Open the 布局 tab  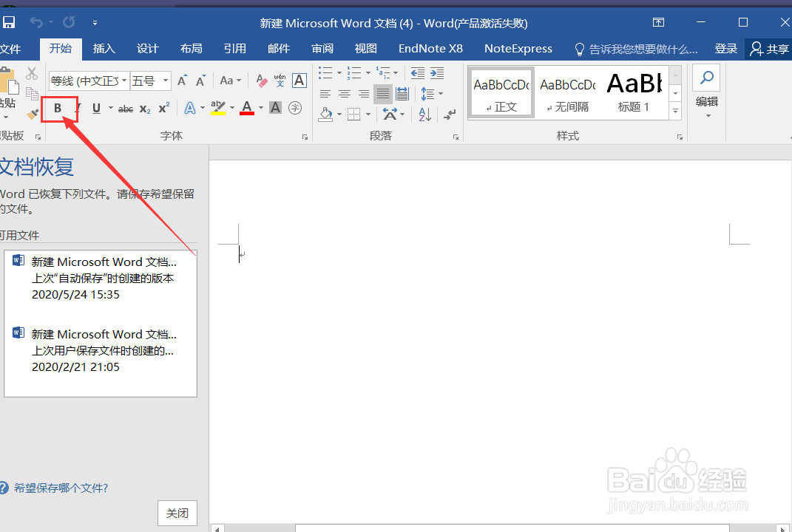[x=191, y=49]
